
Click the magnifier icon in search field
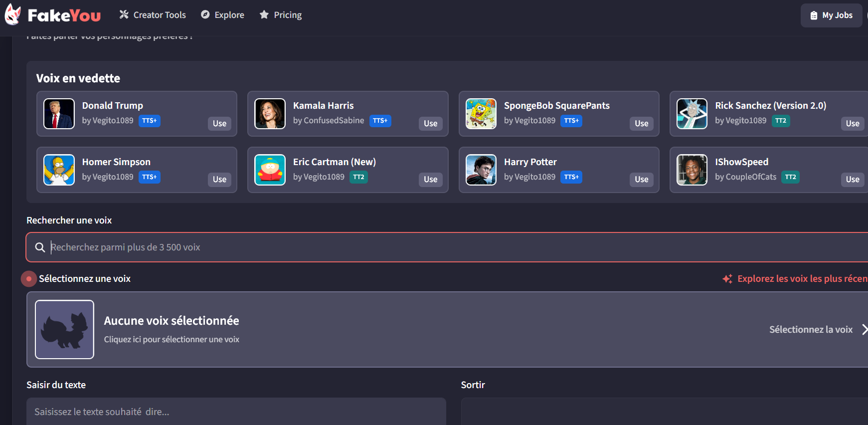[x=40, y=247]
